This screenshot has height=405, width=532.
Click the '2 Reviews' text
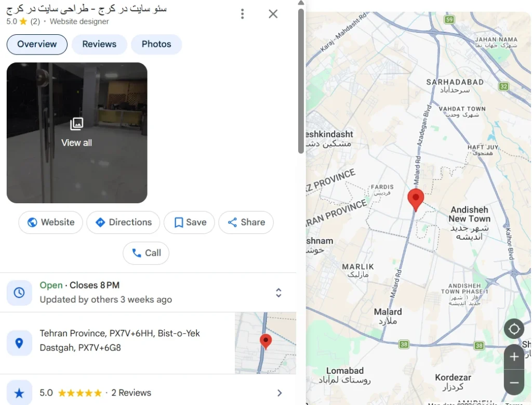[x=131, y=393]
